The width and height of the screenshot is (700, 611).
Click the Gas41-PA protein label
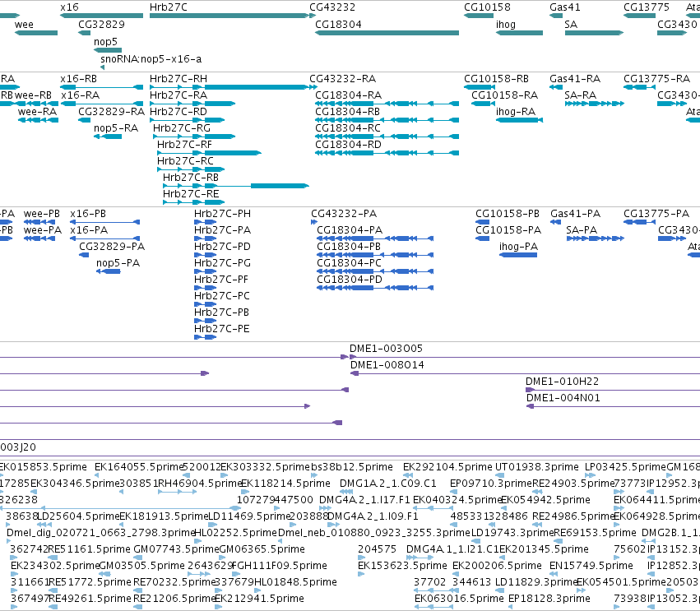(576, 214)
